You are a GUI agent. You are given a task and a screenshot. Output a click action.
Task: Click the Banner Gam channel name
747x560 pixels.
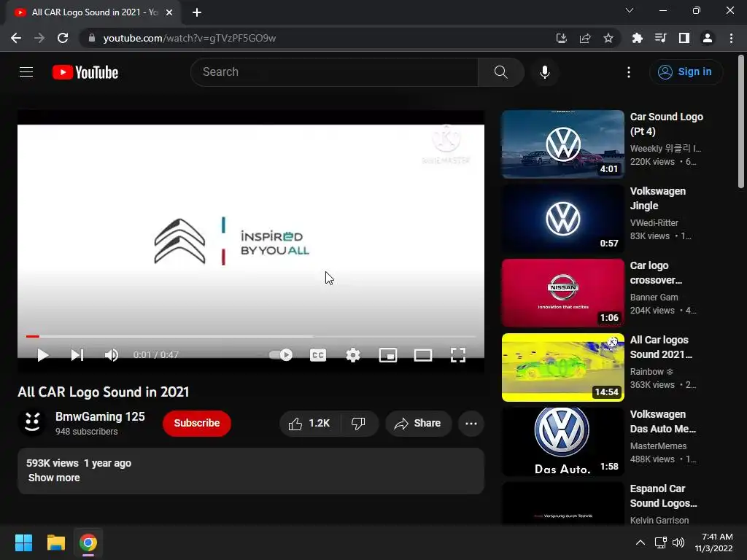tap(654, 297)
